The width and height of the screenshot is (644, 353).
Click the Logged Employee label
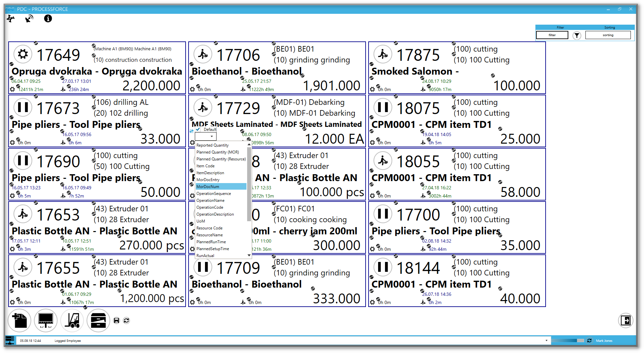67,341
